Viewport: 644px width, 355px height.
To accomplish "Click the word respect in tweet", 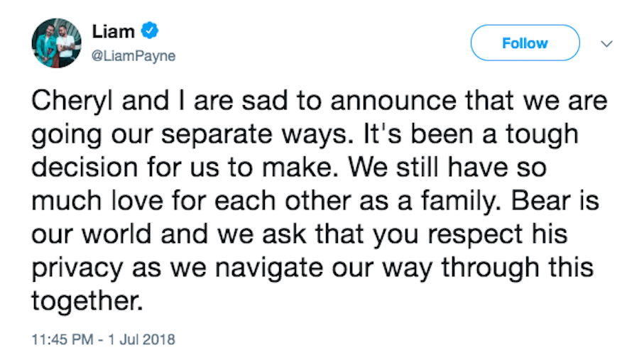I will (x=475, y=236).
